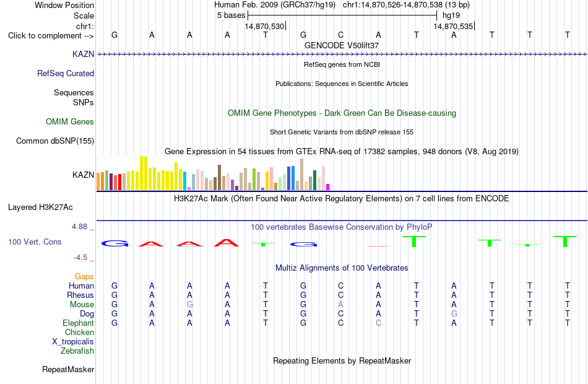Click the 'Click to complement -->' label

pyautogui.click(x=51, y=36)
